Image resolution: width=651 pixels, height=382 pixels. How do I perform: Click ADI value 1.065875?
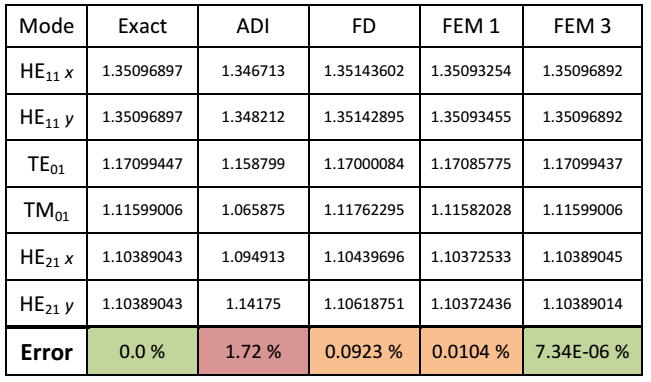253,210
